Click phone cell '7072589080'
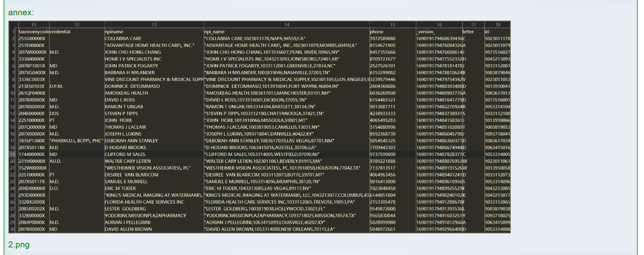644x255 pixels. [393, 38]
